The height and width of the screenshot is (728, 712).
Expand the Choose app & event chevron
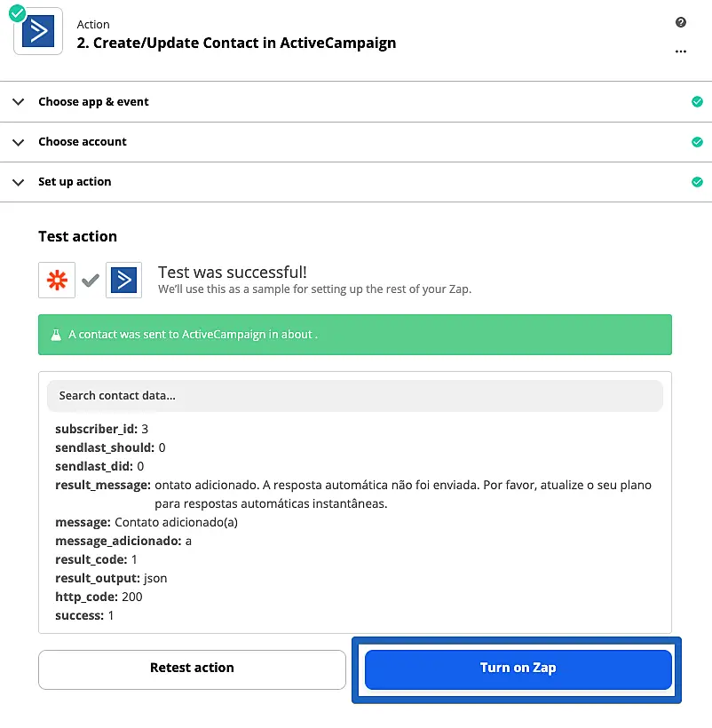19,102
